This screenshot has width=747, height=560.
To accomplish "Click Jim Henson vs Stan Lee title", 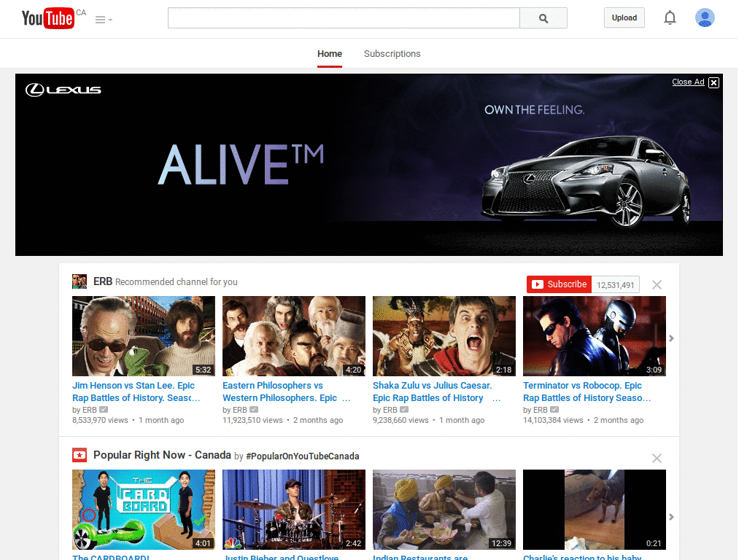I will click(x=136, y=392).
